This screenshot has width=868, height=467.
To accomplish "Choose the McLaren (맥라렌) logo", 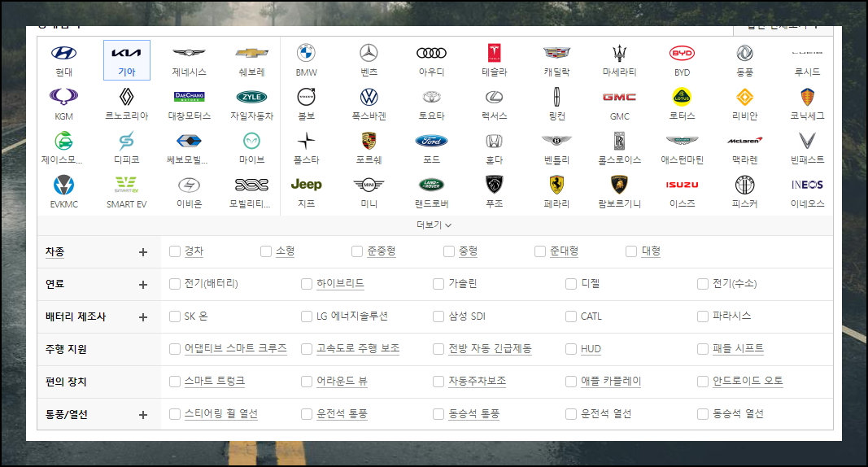I will [x=744, y=141].
